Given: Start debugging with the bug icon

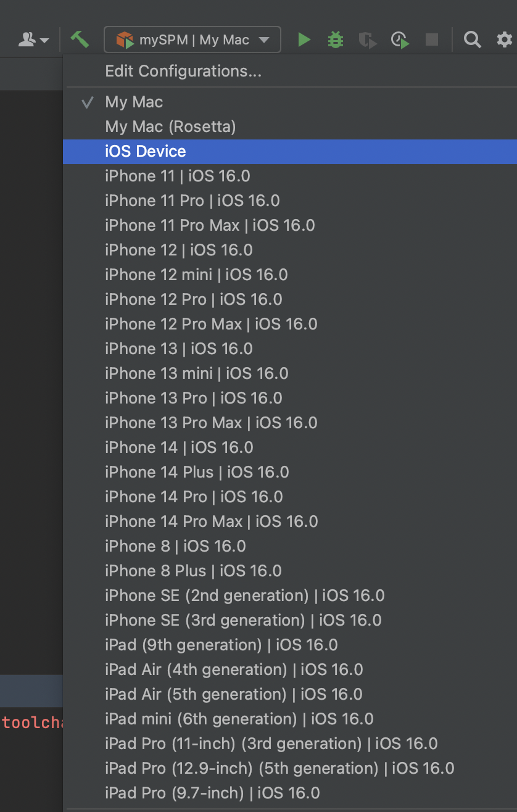Looking at the screenshot, I should tap(336, 40).
